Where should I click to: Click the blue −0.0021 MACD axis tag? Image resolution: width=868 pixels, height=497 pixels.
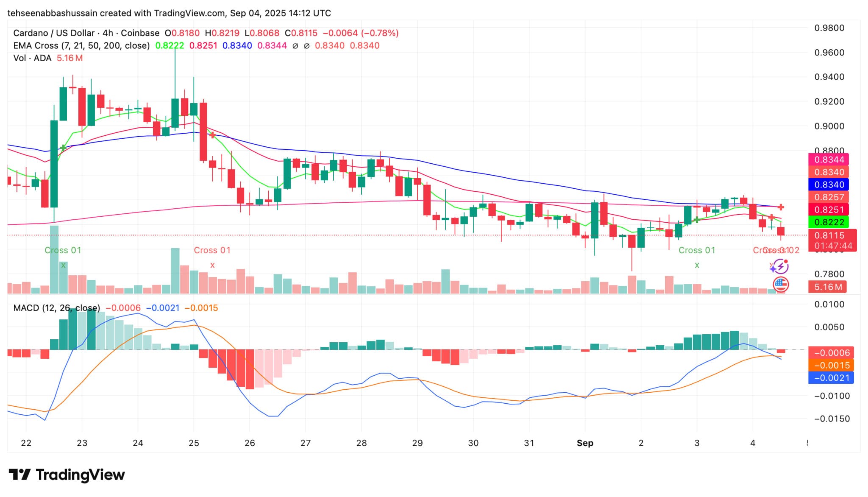click(831, 378)
